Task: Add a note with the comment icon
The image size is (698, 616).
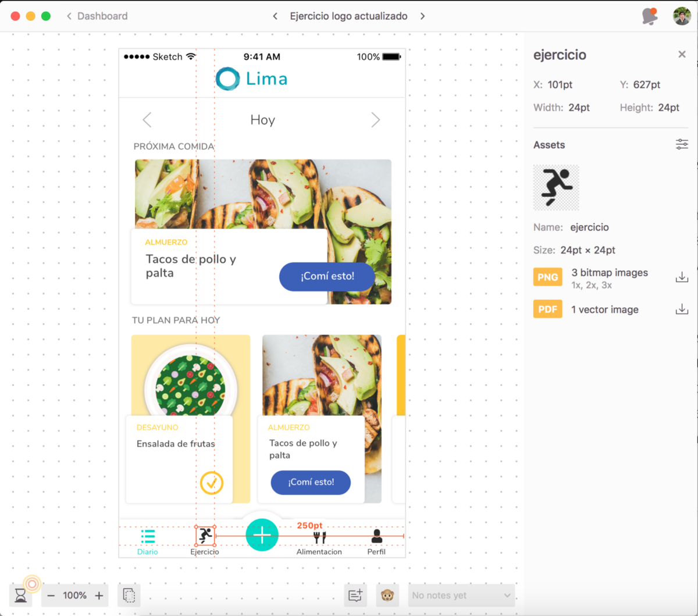Action: 355,596
